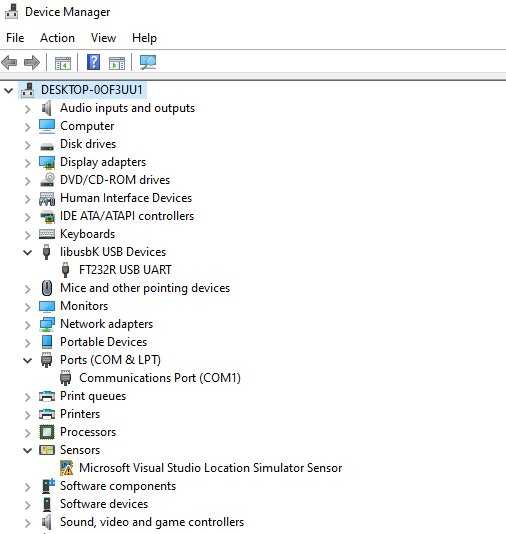The image size is (506, 534).
Task: Select IDE ATA/ATAPI controllers label
Action: 127,216
